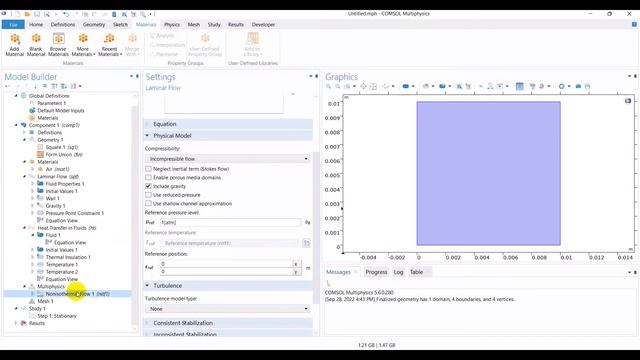Viewport: 640px width, 360px height.
Task: Click the Results node icon in tree
Action: click(24, 323)
